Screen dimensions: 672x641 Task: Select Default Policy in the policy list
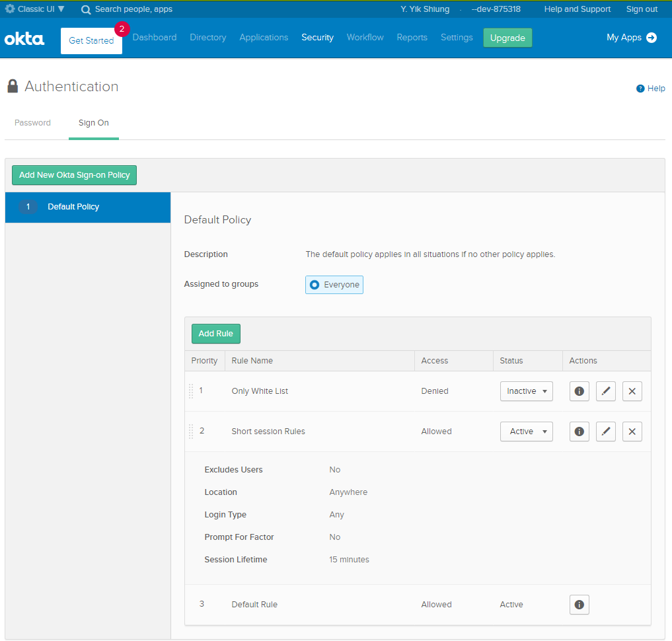88,207
